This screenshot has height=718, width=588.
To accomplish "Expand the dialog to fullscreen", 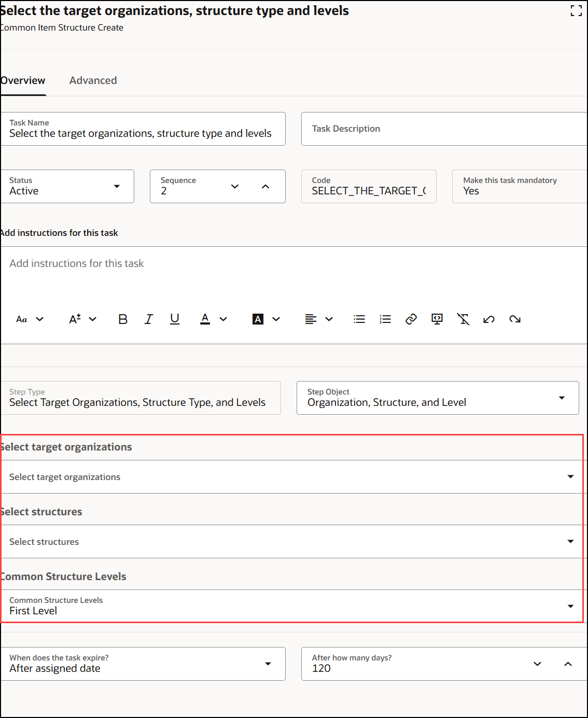I will pos(576,10).
